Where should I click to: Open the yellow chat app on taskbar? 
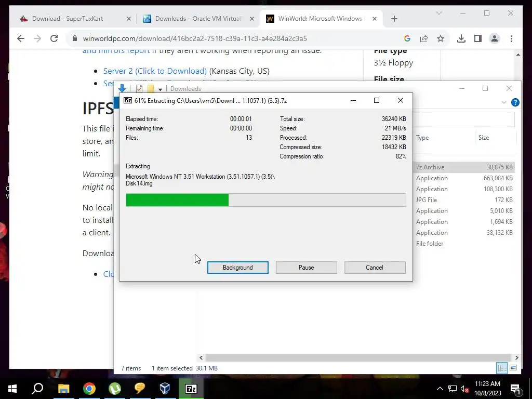(140, 389)
